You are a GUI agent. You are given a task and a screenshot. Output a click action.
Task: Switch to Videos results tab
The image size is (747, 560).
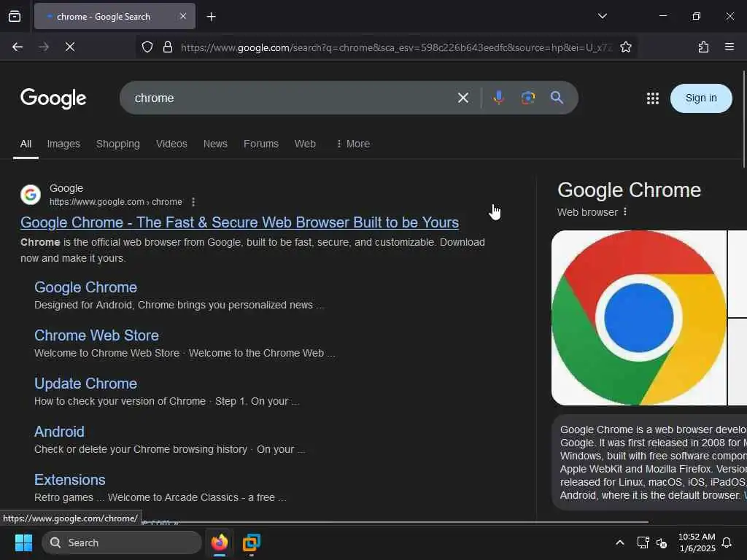point(171,144)
